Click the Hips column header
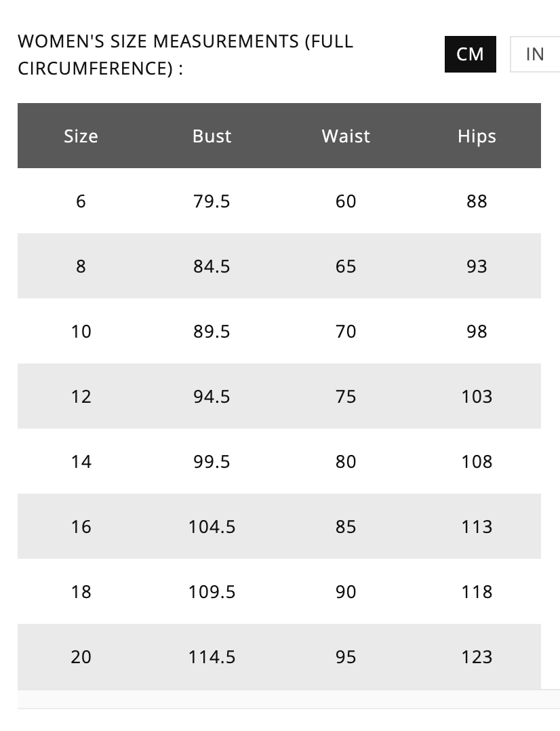This screenshot has width=560, height=731. click(477, 136)
